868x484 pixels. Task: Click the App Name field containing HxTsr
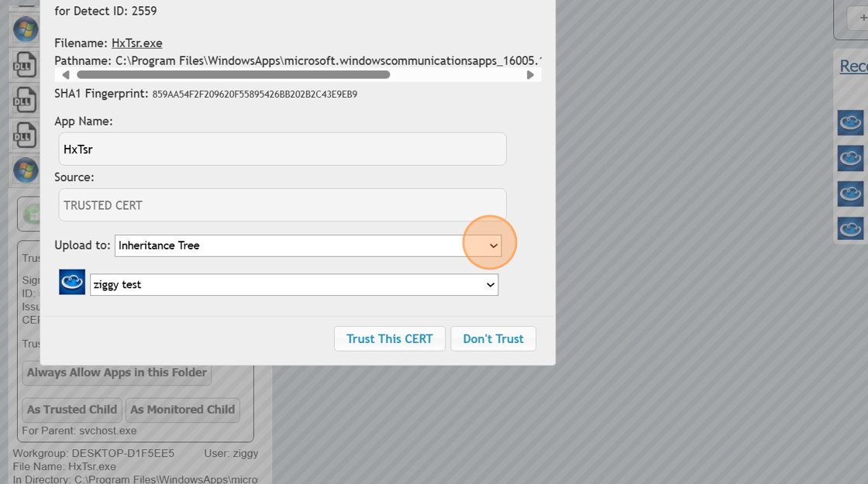(282, 149)
